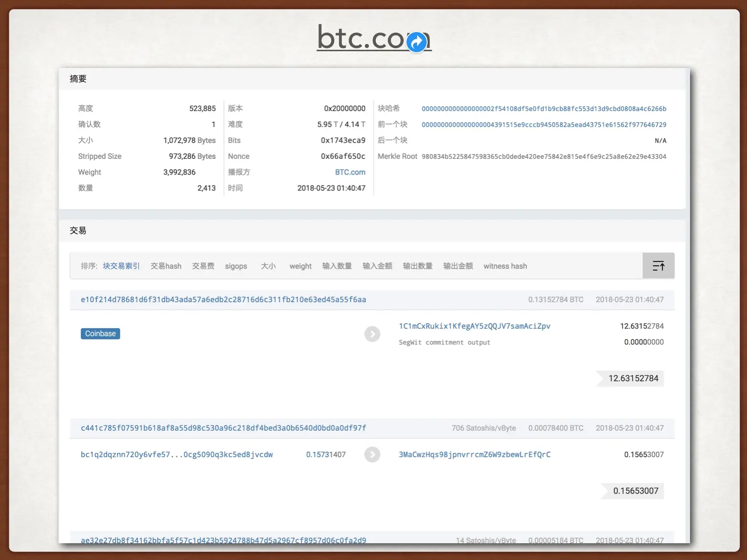
Task: Click the block height value 523,885
Action: pyautogui.click(x=203, y=109)
